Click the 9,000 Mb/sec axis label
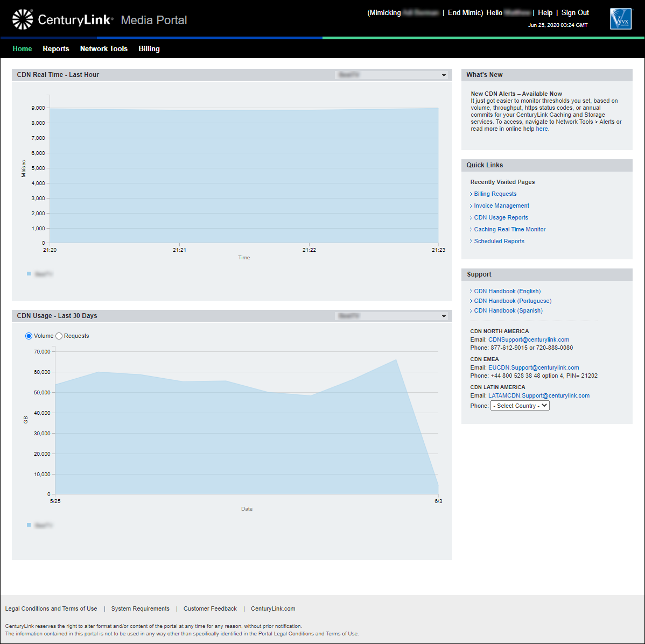This screenshot has width=645, height=644. pos(38,108)
